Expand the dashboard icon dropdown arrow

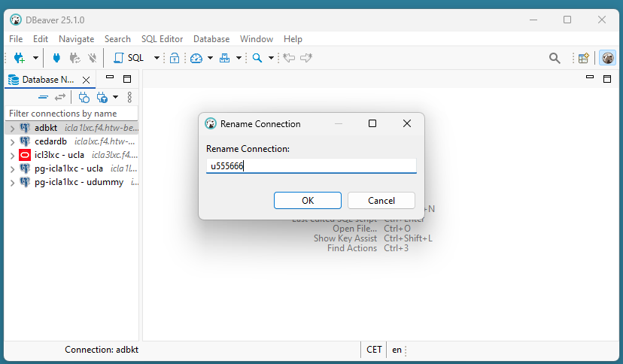(x=210, y=58)
